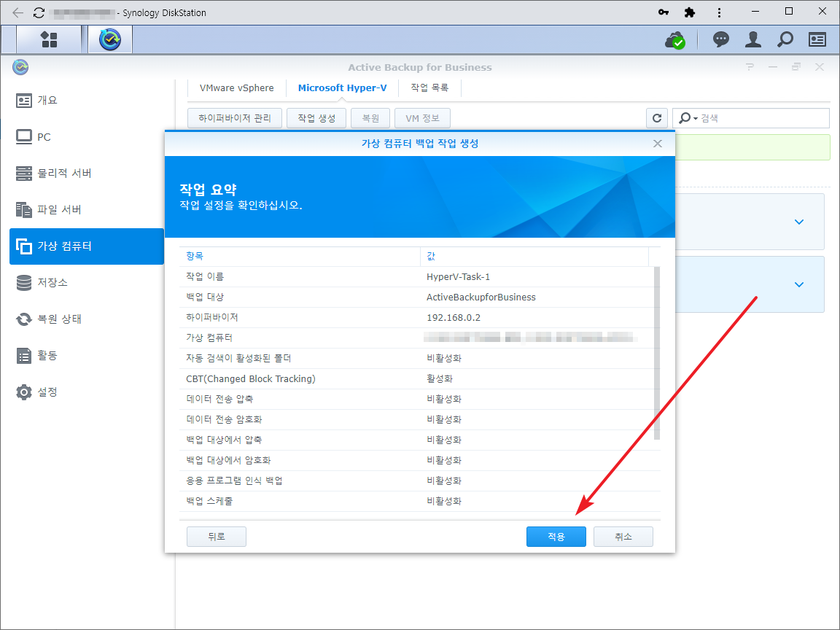
Task: Expand the second highlighted panel chevron
Action: (x=798, y=284)
